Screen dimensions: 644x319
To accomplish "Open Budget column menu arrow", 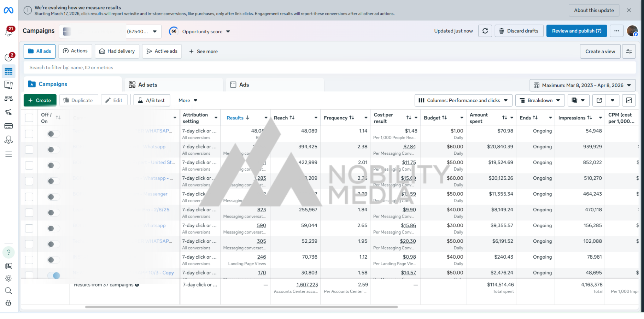I will pyautogui.click(x=462, y=118).
